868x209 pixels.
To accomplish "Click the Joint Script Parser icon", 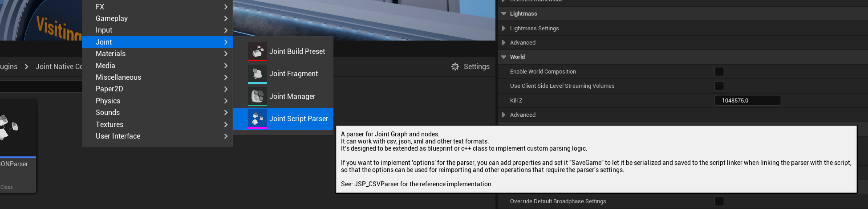I will click(x=257, y=119).
